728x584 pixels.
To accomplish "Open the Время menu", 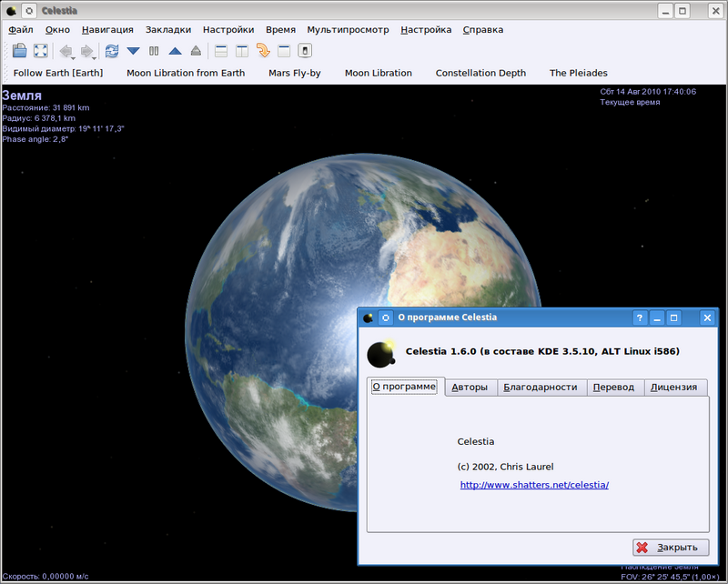I will point(280,30).
